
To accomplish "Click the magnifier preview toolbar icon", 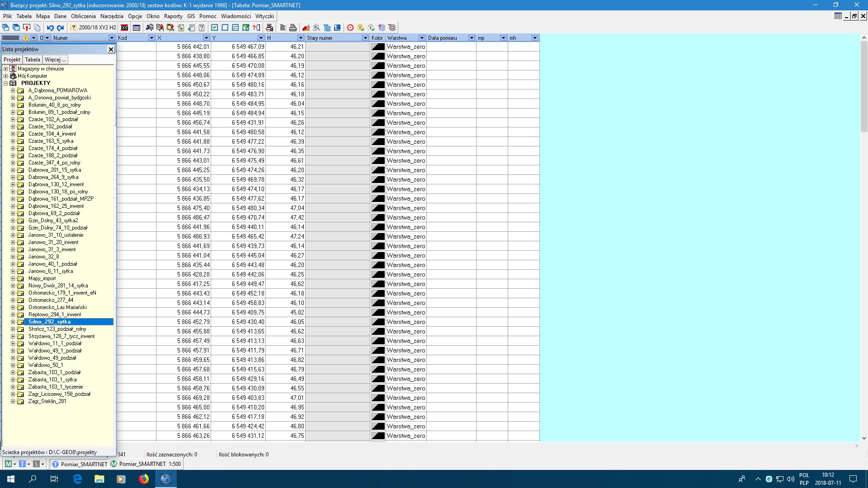I will pos(316,28).
